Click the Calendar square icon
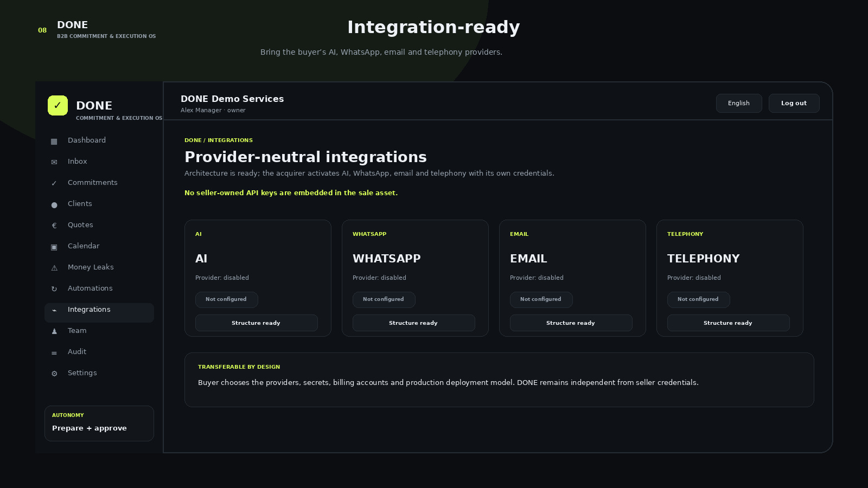 click(x=54, y=247)
